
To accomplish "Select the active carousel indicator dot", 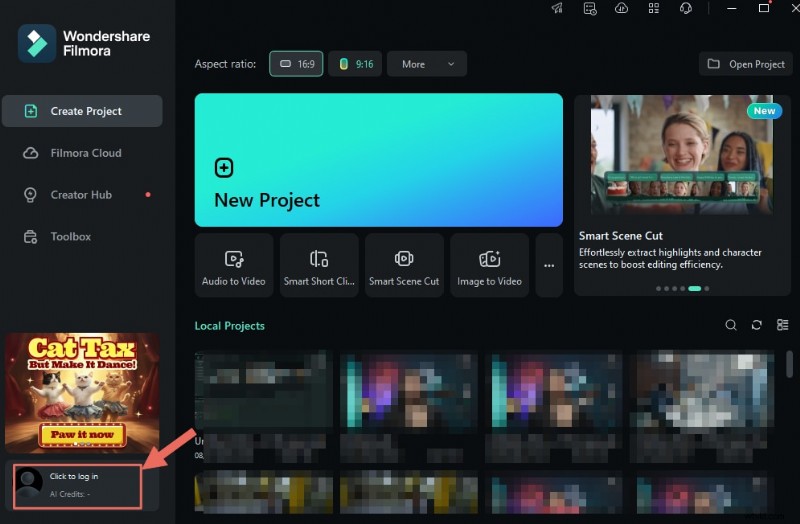I will [x=694, y=289].
